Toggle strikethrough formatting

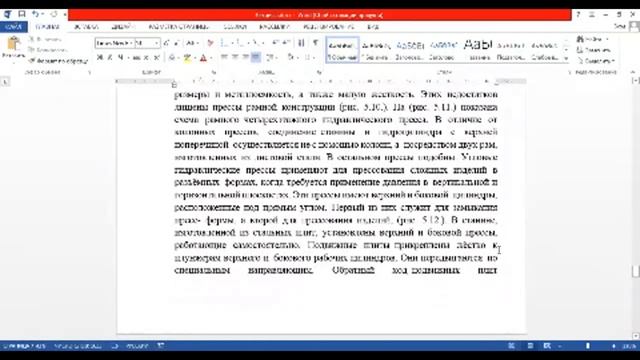click(x=136, y=58)
